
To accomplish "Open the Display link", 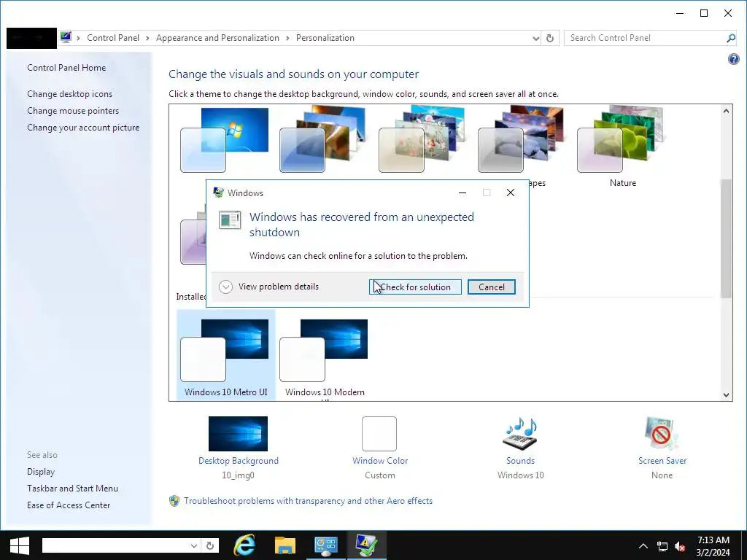I will (x=41, y=472).
